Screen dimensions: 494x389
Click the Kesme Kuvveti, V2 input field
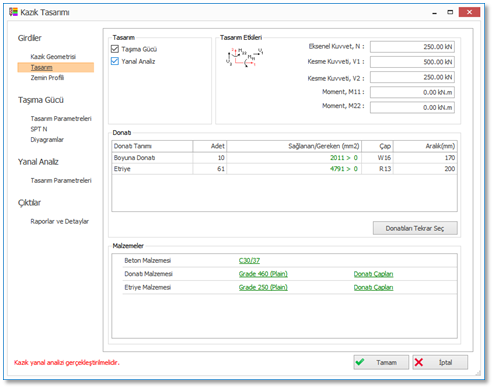point(412,77)
